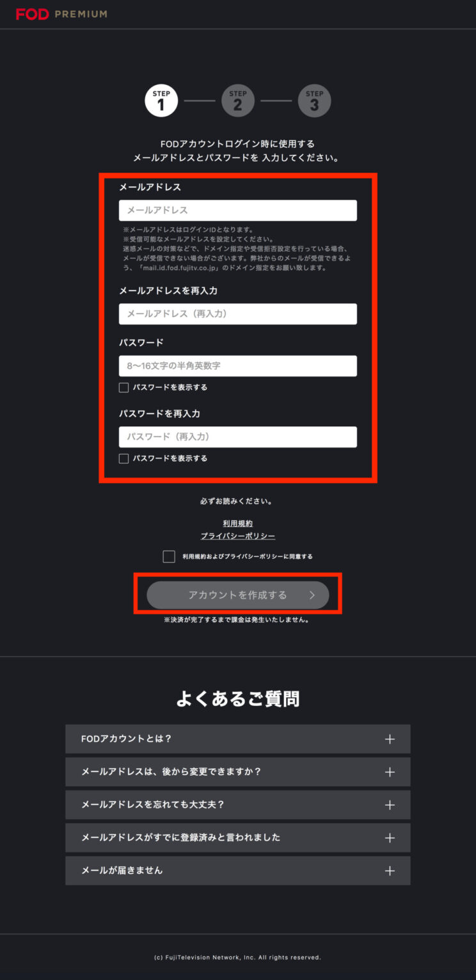Screen dimensions: 476x980
Task: Expand the FODアカウントとは？ FAQ row
Action: click(238, 739)
